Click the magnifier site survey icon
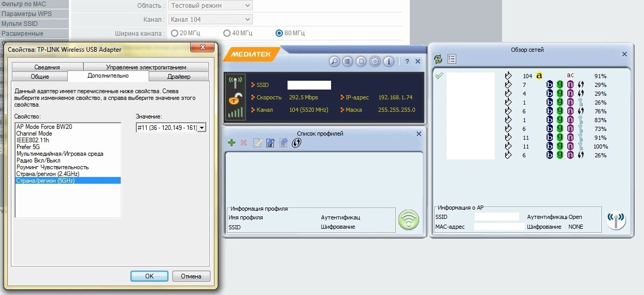Image resolution: width=644 pixels, height=295 pixels. tap(334, 62)
